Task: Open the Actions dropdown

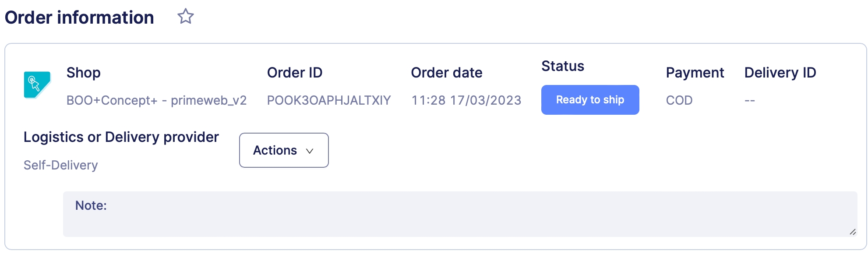Action: click(283, 150)
